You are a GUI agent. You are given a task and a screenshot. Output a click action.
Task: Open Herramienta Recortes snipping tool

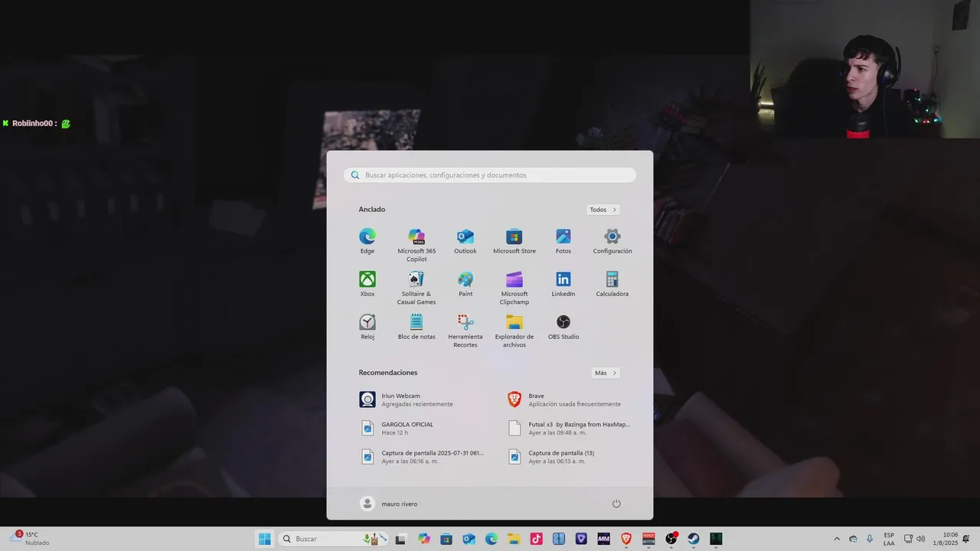(465, 330)
